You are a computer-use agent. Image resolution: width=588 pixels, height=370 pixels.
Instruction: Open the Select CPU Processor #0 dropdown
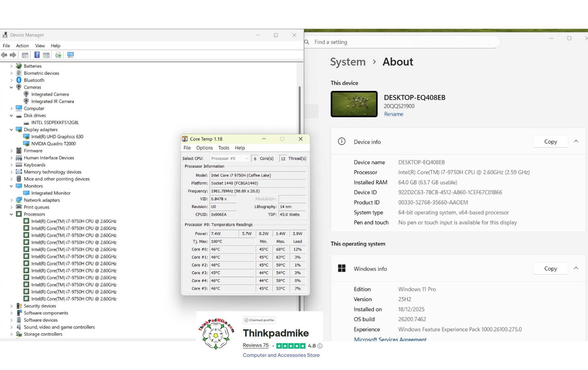[230, 159]
